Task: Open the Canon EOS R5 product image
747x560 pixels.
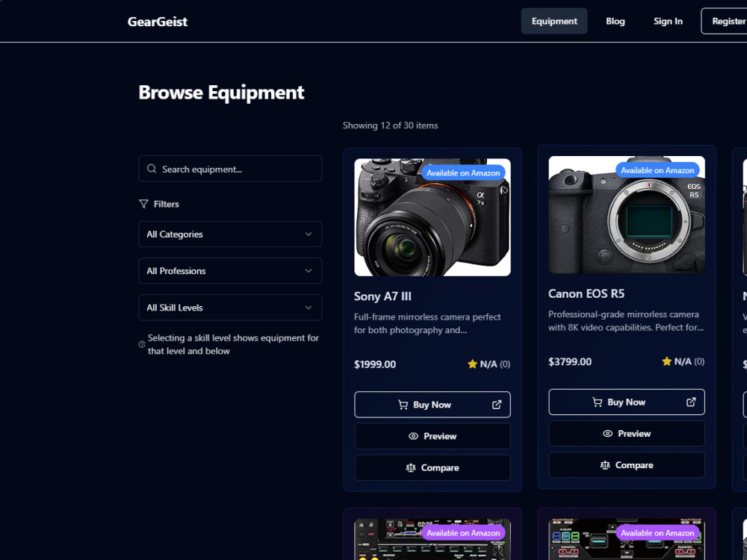Action: [x=627, y=215]
